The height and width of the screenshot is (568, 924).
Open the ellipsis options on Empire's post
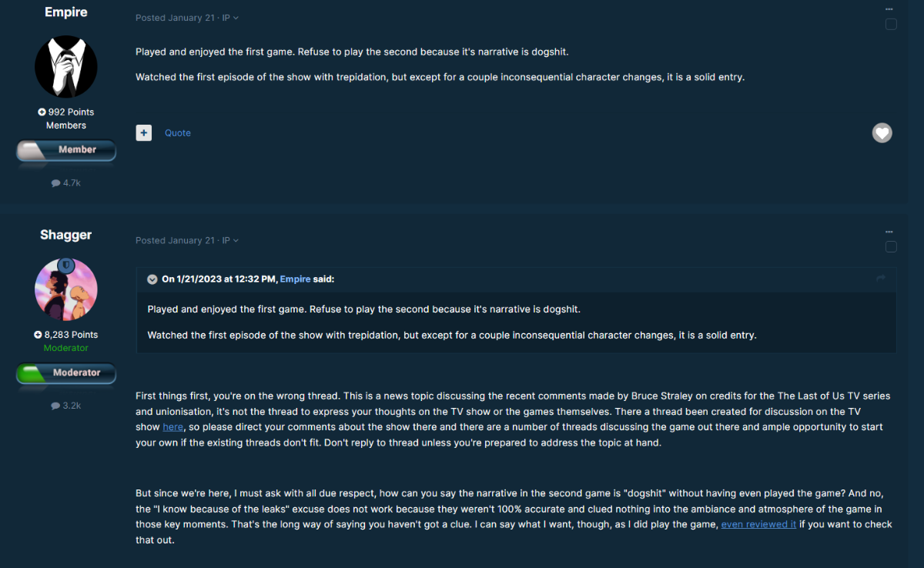pos(889,8)
